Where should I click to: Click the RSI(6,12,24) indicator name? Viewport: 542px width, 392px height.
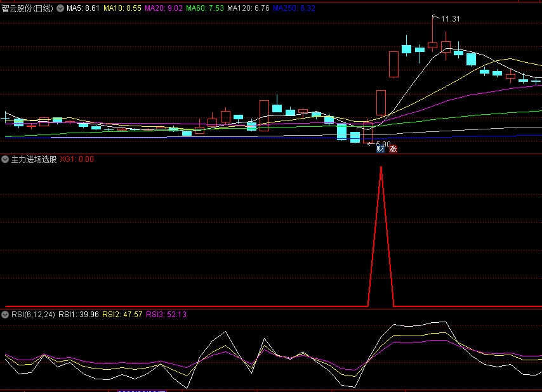[x=33, y=315]
